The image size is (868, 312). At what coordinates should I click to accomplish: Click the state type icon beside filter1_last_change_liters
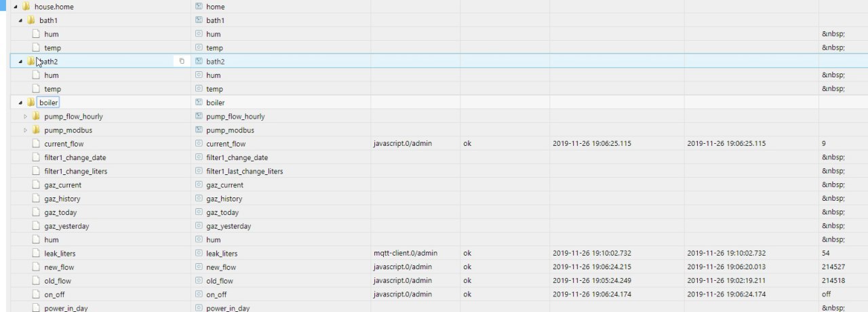tap(199, 171)
